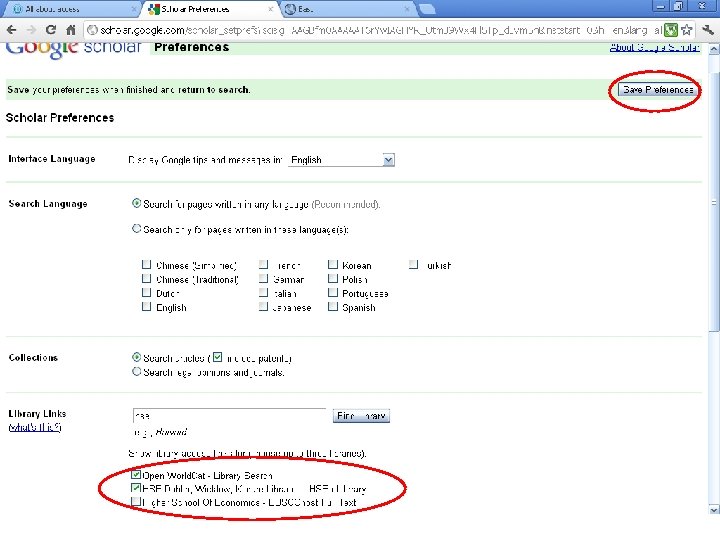Open the interface language dropdown showing English
Screen dimensions: 720x540
(x=341, y=160)
